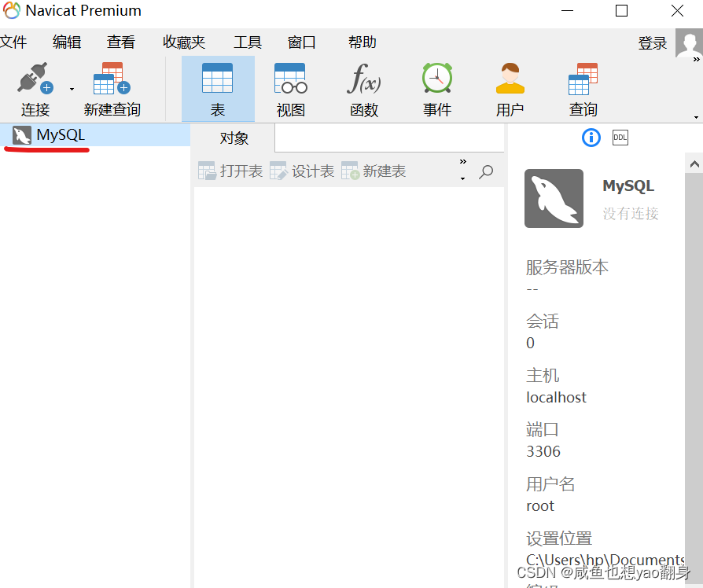This screenshot has height=588, width=703.
Task: Open the Favorites (收藏夹) menu
Action: (x=184, y=42)
